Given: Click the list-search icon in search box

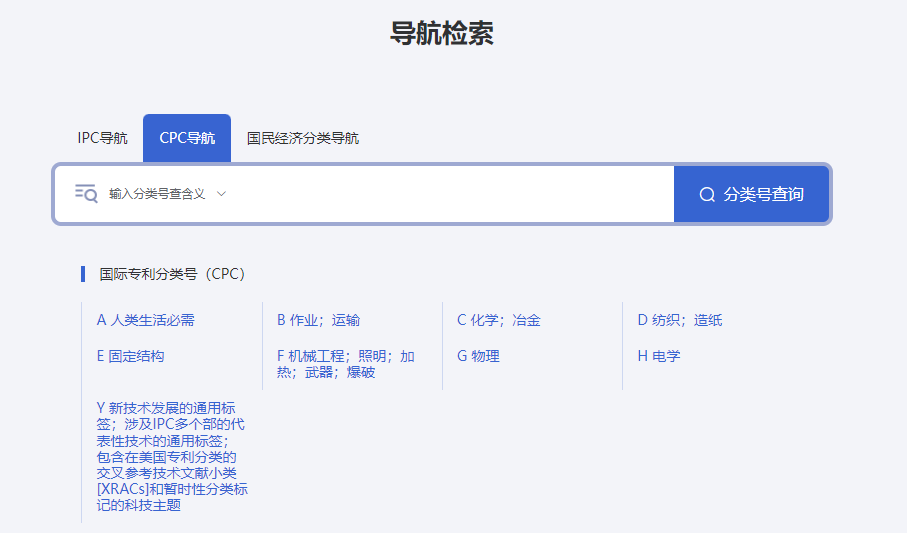Looking at the screenshot, I should pos(86,193).
